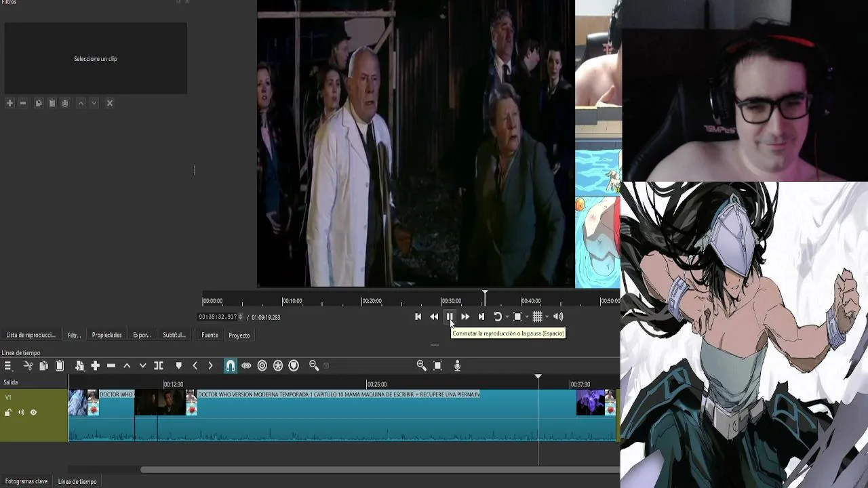Paste filters in the Filtros panel
Screen dimensions: 868x488
pos(52,103)
